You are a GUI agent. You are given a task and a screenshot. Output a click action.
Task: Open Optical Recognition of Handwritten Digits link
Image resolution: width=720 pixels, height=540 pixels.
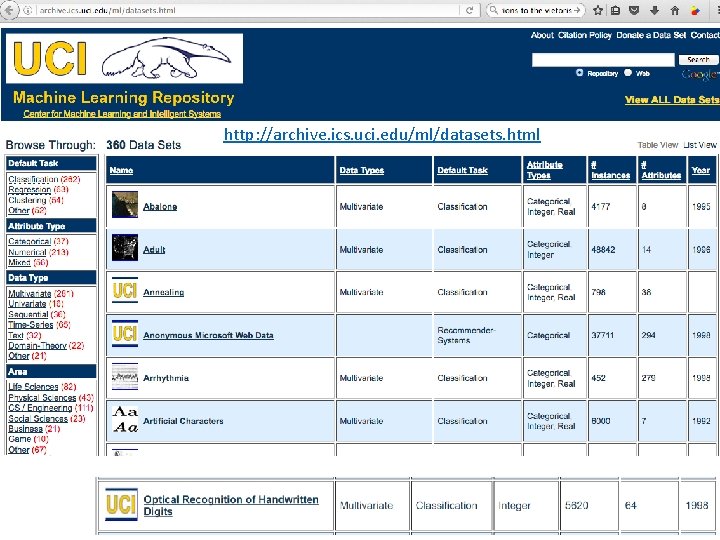(231, 505)
